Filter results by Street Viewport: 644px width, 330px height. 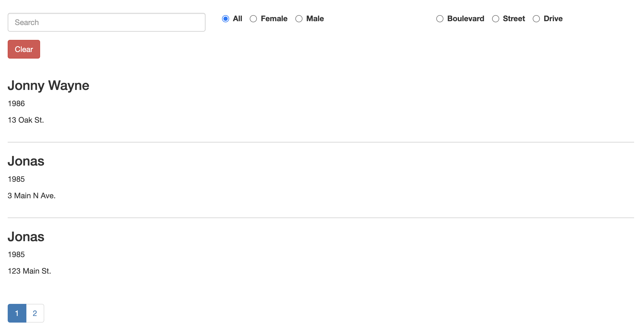(x=496, y=18)
